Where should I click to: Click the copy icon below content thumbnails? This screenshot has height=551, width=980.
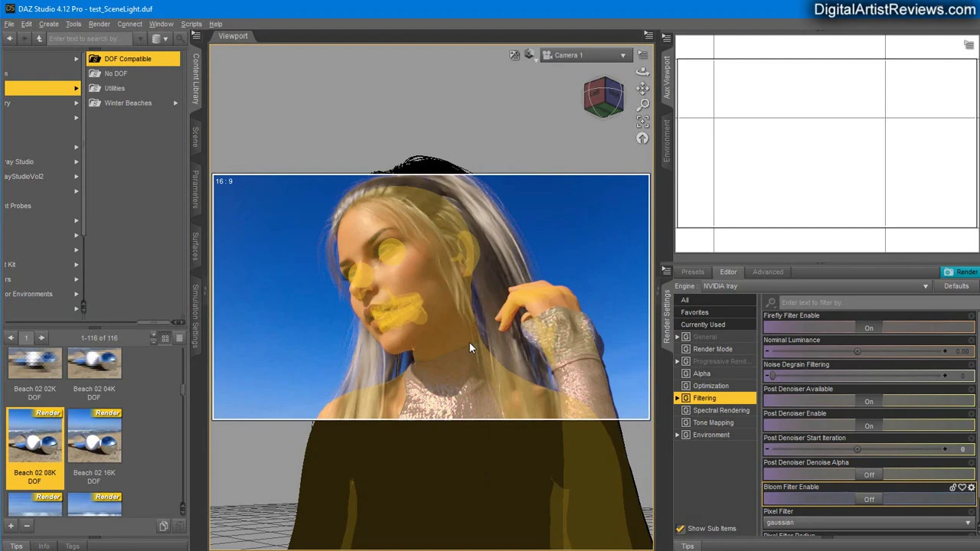click(x=163, y=526)
